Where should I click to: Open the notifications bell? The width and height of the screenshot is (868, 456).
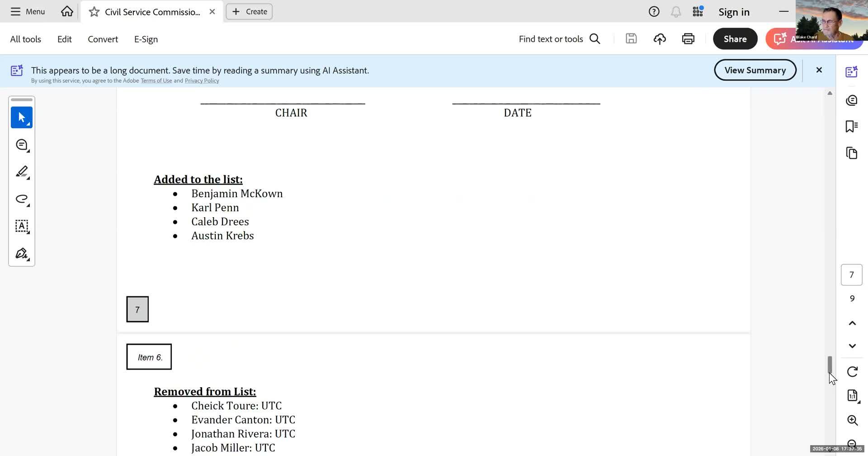tap(676, 12)
